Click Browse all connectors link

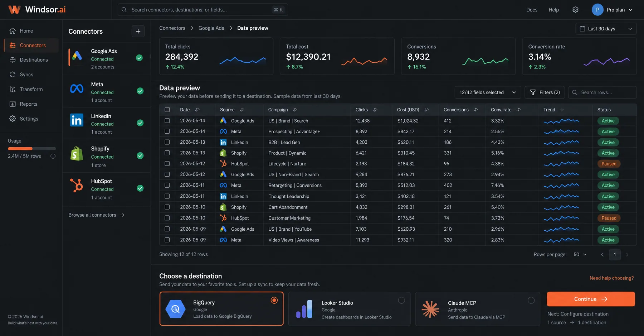pyautogui.click(x=97, y=215)
